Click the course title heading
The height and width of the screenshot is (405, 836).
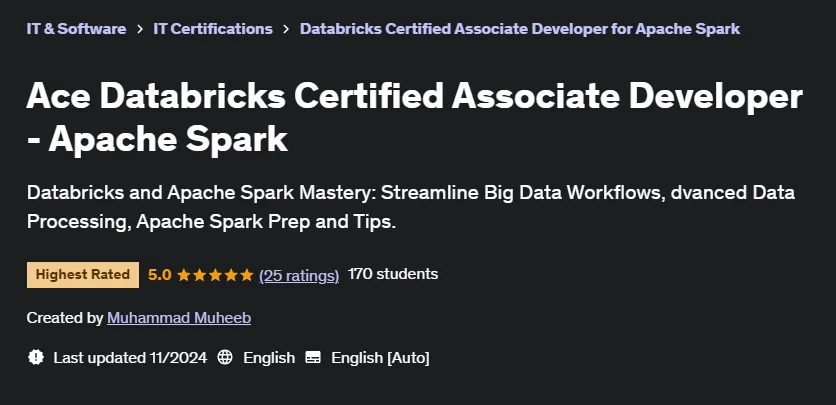pyautogui.click(x=415, y=118)
